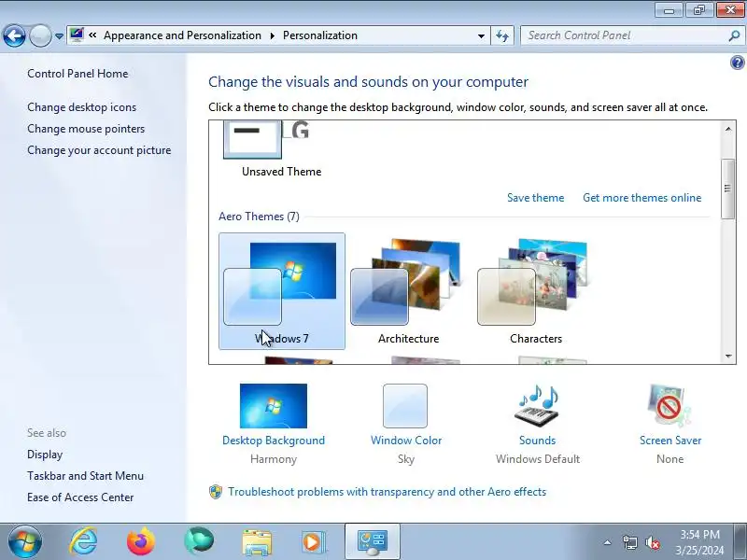The image size is (747, 560).
Task: Click Save theme link
Action: click(x=535, y=198)
